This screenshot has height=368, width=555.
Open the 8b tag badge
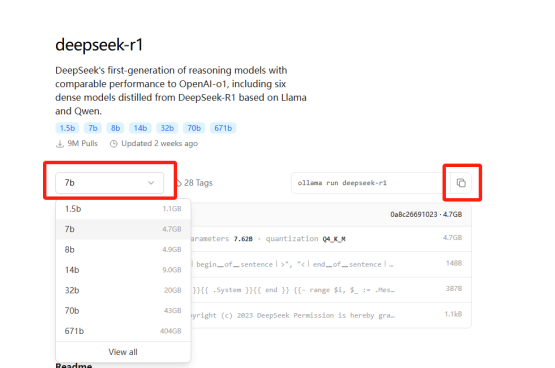115,128
